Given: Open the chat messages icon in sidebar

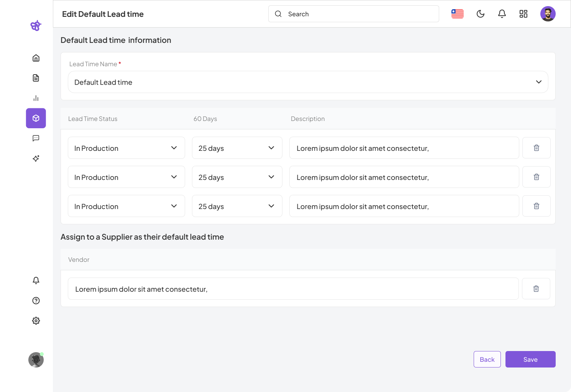Looking at the screenshot, I should [x=36, y=138].
